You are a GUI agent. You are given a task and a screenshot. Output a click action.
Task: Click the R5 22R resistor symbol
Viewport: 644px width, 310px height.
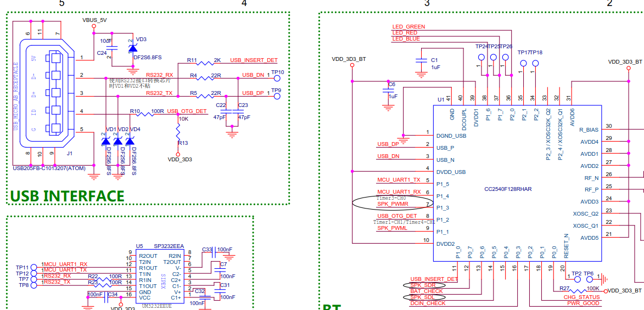click(205, 97)
